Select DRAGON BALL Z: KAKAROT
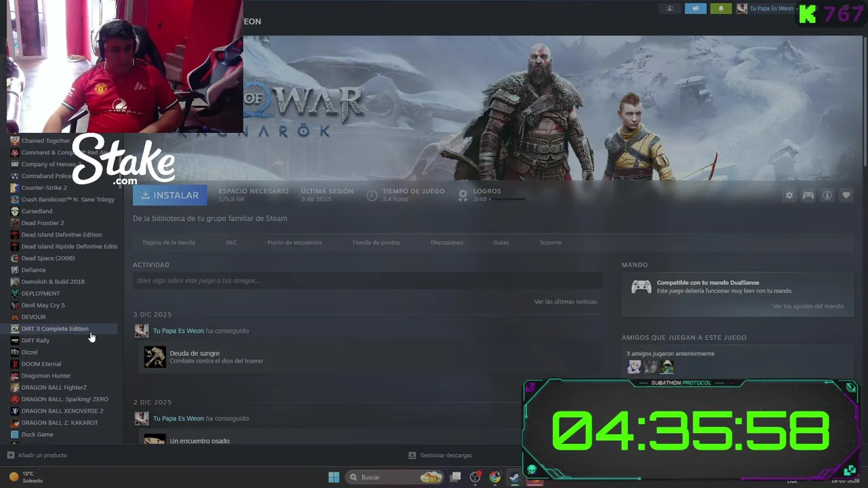 pyautogui.click(x=61, y=423)
